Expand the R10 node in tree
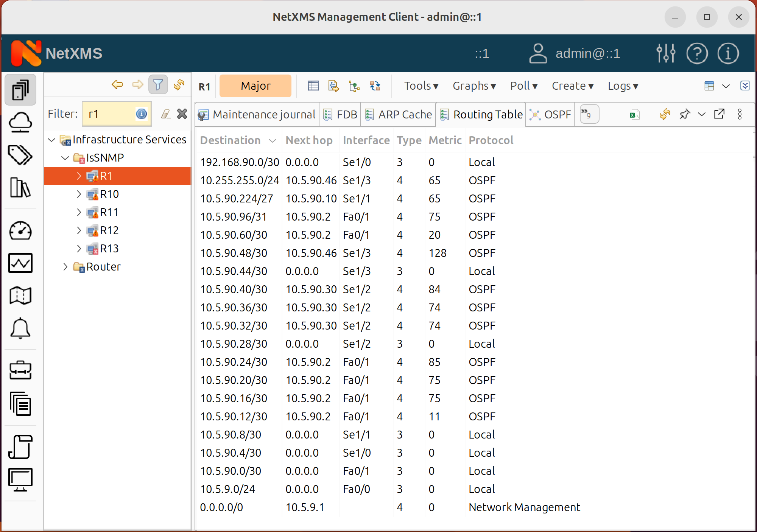Screen dimensions: 757x532 point(79,194)
